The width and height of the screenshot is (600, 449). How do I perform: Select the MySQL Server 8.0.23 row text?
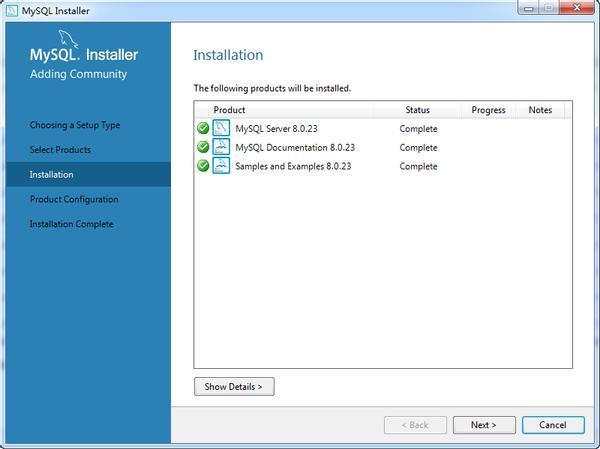pyautogui.click(x=276, y=129)
